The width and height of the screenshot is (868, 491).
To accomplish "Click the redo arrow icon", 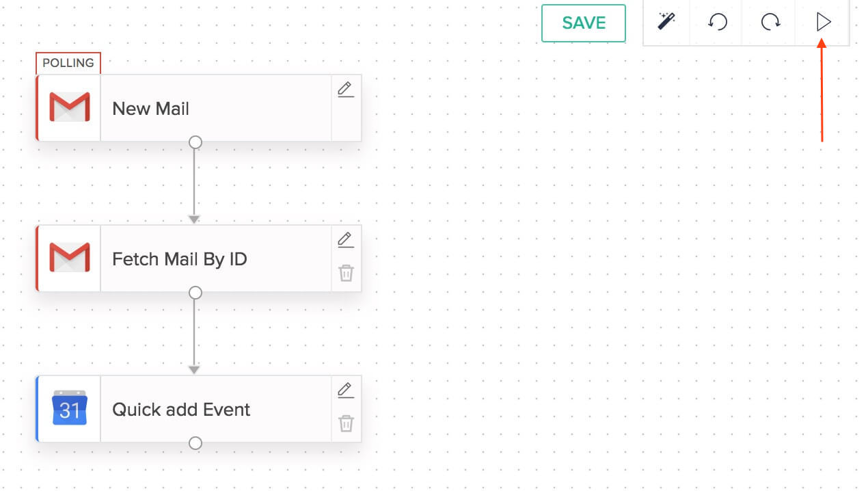I will [770, 22].
